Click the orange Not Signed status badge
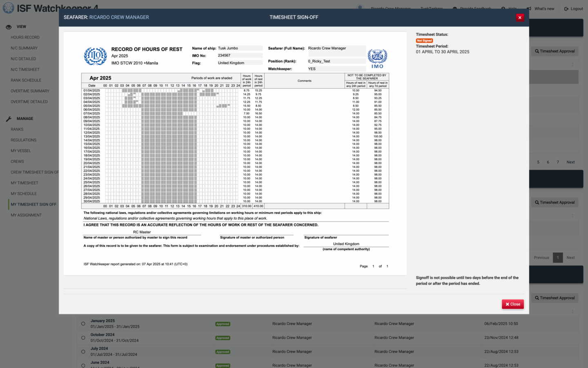Viewport: 588px width, 368px height. point(424,40)
